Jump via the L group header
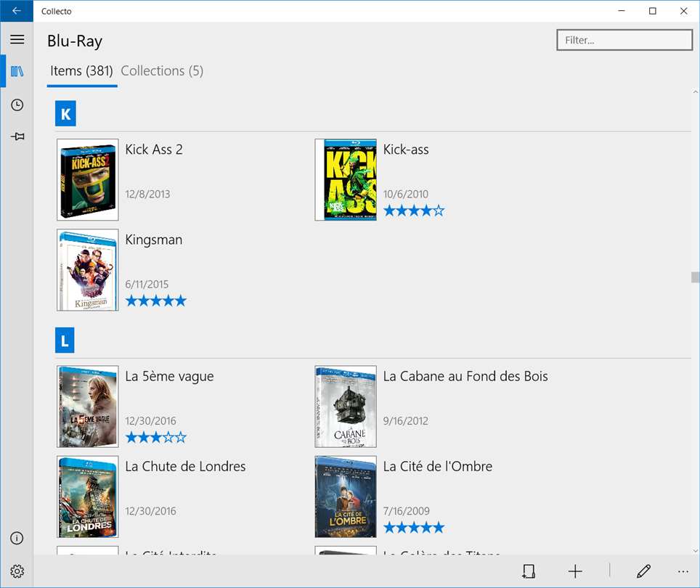Image resolution: width=700 pixels, height=588 pixels. coord(65,340)
